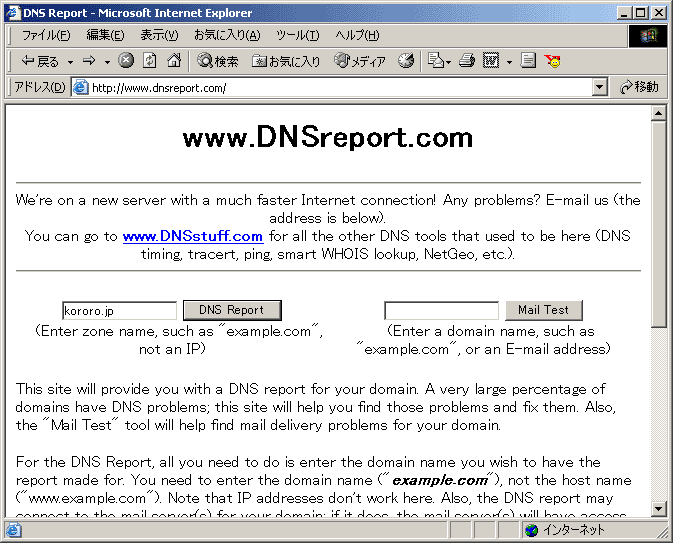Close the Internet Explorer window
673x543 pixels.
(659, 13)
